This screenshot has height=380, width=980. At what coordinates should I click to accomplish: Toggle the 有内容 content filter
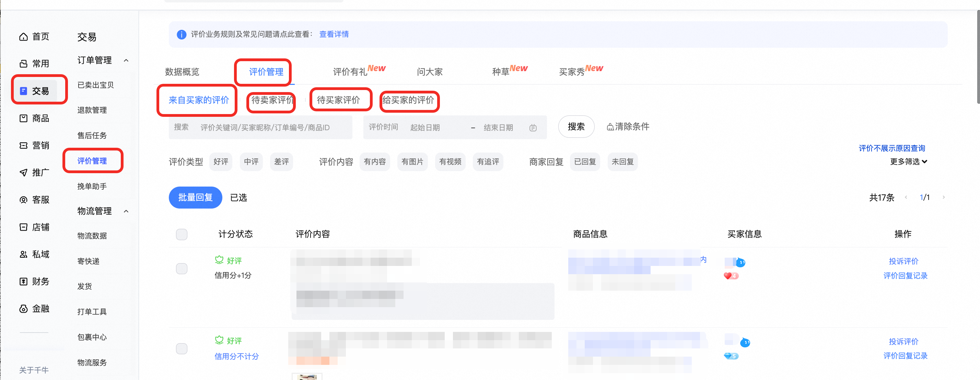[375, 162]
